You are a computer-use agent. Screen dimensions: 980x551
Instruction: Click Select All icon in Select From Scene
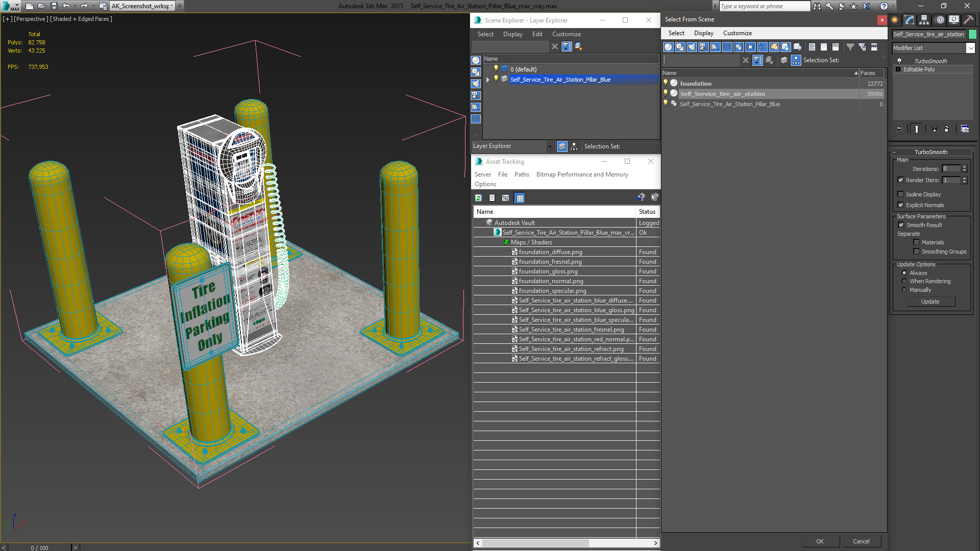coord(812,47)
